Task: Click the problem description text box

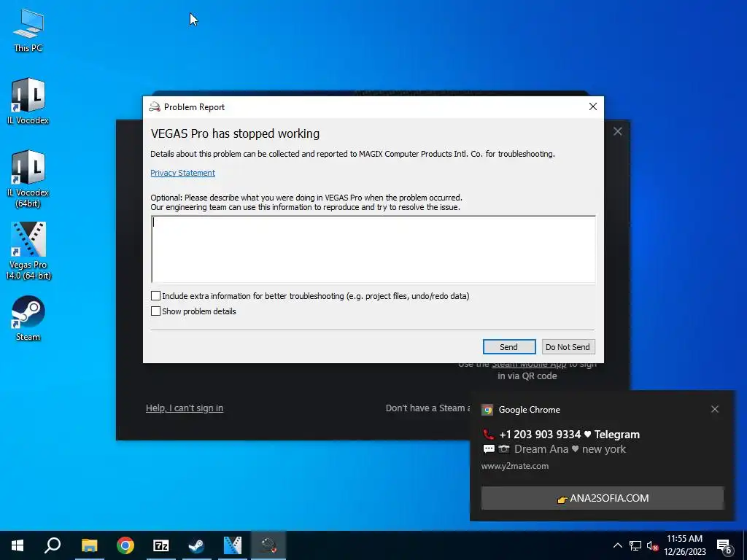Action: coord(373,249)
